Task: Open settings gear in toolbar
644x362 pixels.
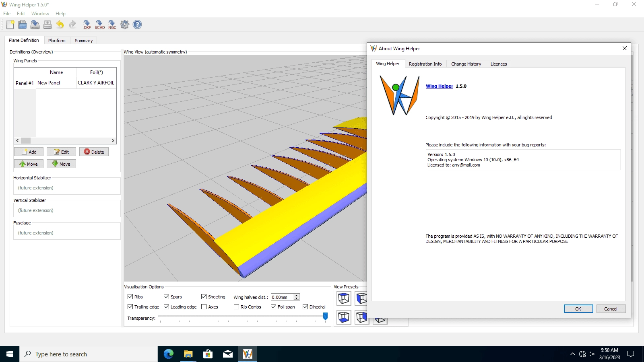Action: [x=125, y=25]
